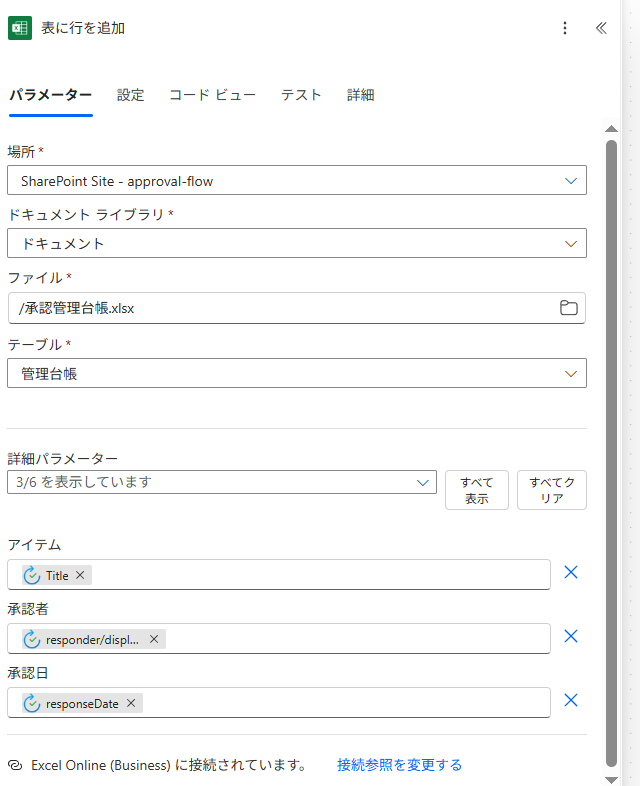Screen dimensions: 640x786
Task: Click the dynamic content icon on the responder token
Action: (x=32, y=640)
